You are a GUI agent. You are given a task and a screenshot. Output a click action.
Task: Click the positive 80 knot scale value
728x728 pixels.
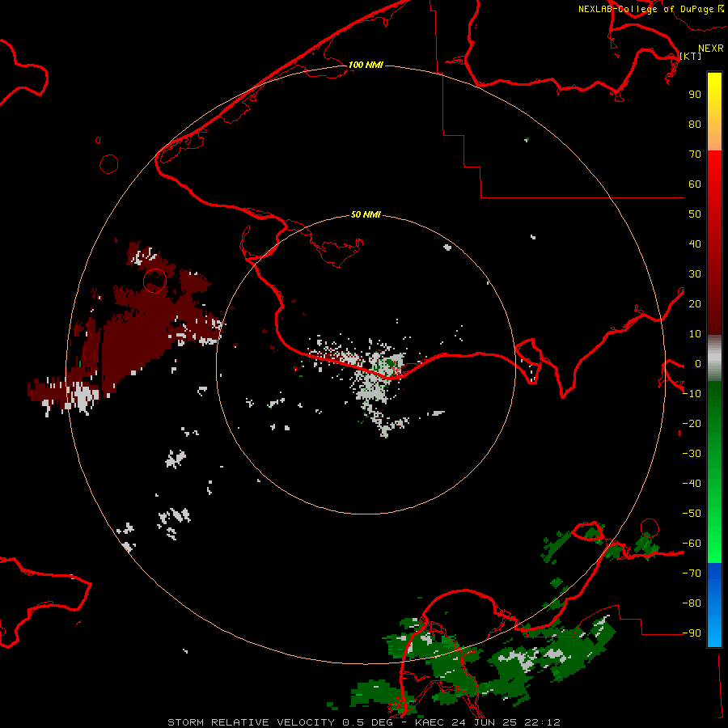pyautogui.click(x=695, y=125)
